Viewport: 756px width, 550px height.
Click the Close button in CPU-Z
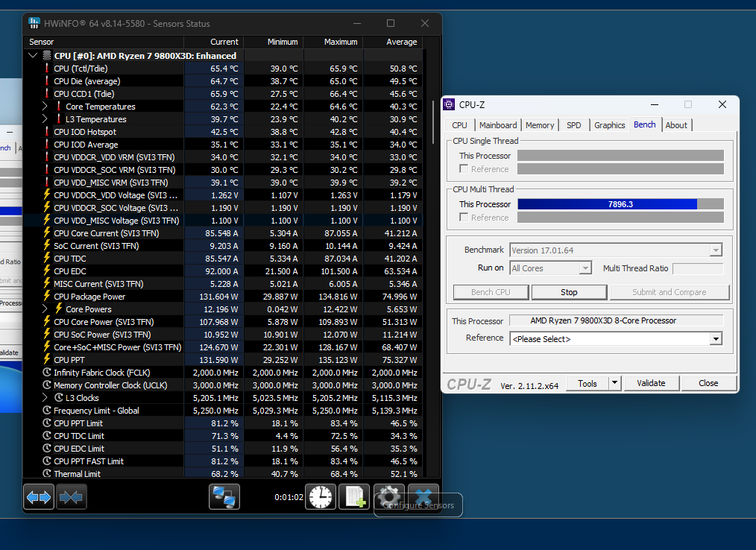tap(708, 383)
